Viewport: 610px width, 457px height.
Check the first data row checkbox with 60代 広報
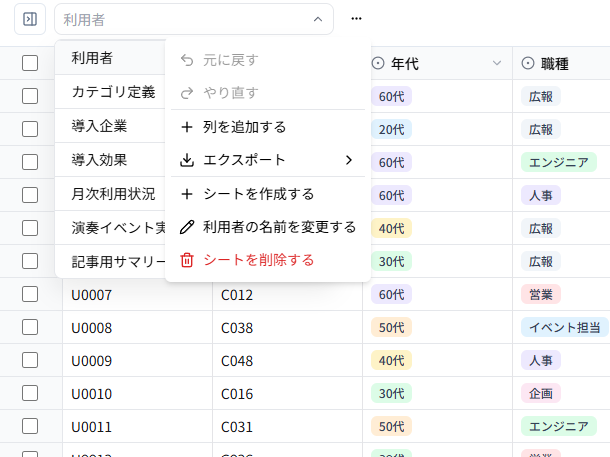[x=30, y=96]
